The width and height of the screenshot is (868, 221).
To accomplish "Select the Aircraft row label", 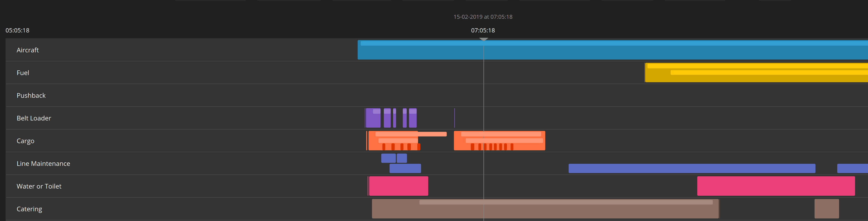I will 28,50.
